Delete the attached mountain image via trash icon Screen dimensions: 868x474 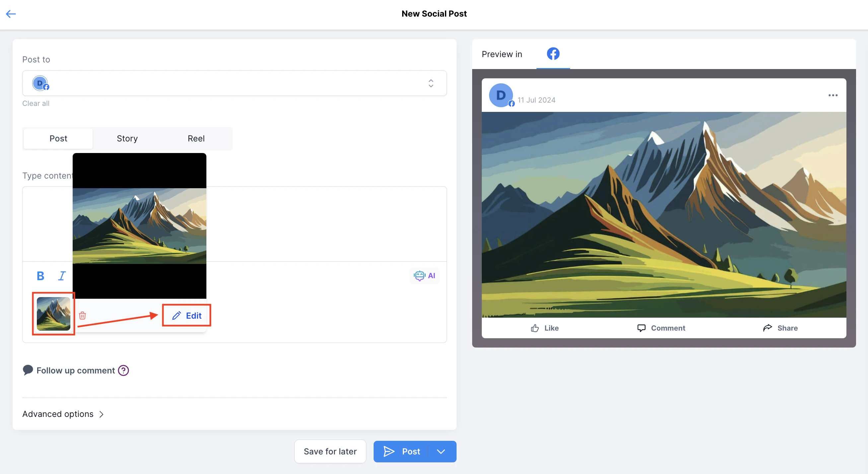point(83,316)
